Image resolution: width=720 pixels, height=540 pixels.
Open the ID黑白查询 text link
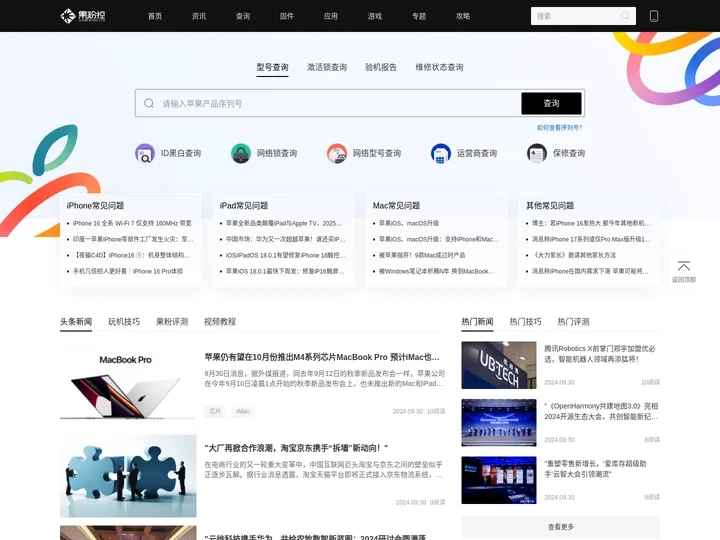pos(181,153)
